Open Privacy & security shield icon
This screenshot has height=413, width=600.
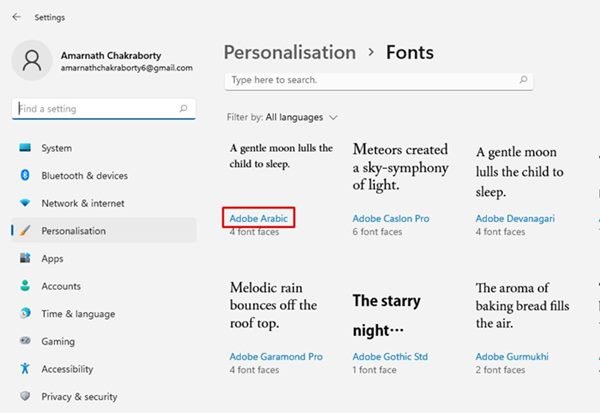pyautogui.click(x=25, y=396)
